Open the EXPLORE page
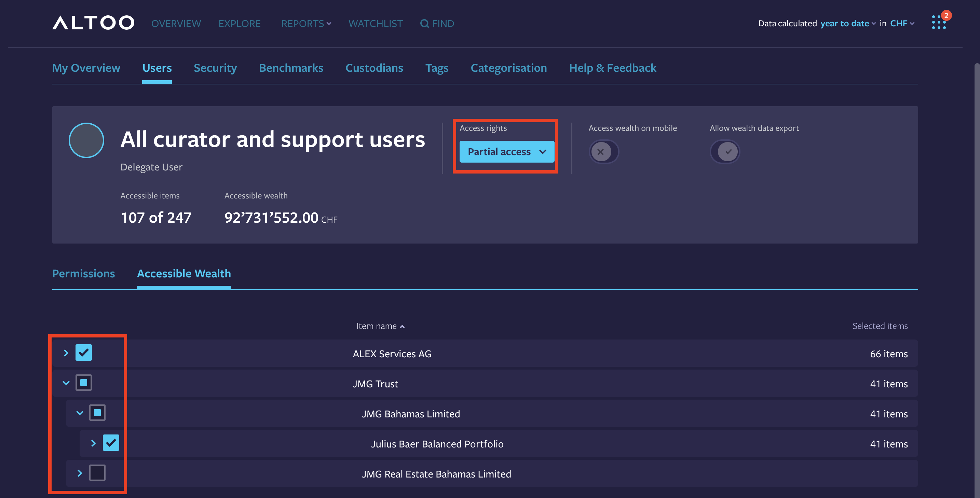This screenshot has height=498, width=980. [239, 24]
